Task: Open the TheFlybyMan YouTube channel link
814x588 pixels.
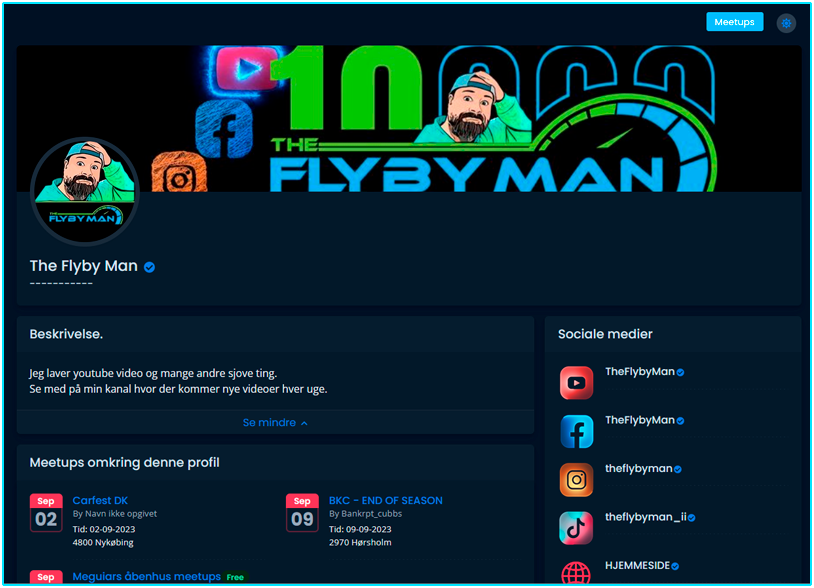Action: 640,372
